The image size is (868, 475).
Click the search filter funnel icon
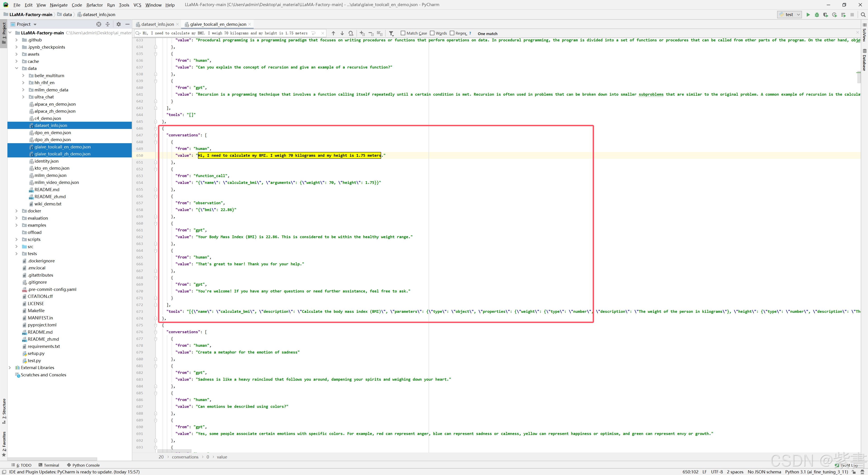(391, 33)
